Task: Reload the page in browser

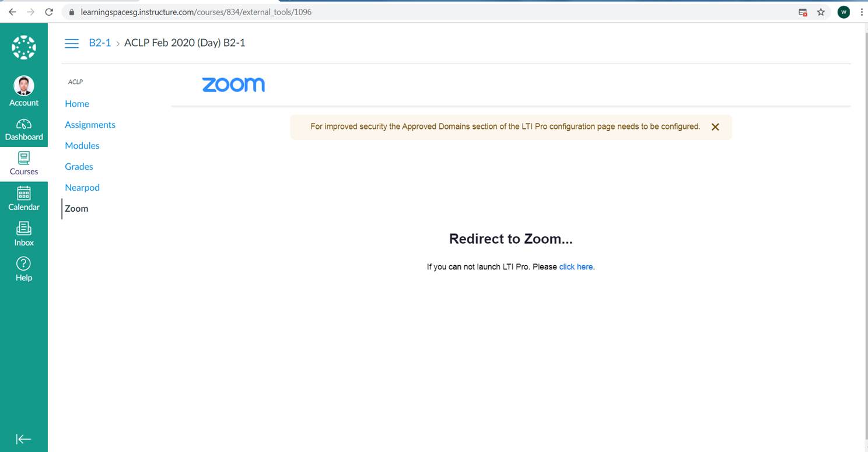Action: [x=49, y=12]
